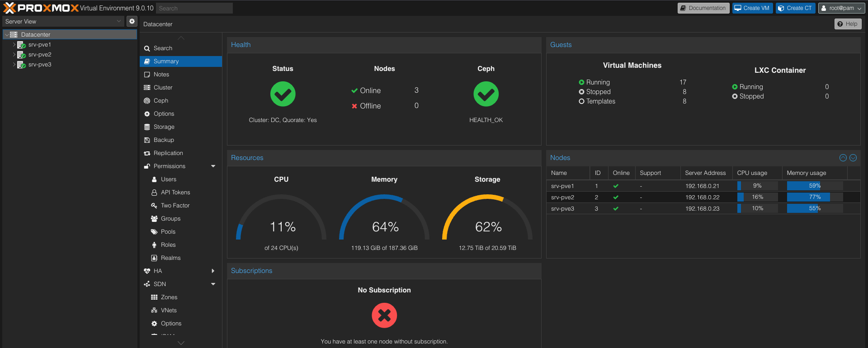Collapse the Nodes panel with up arrow
868x348 pixels.
pyautogui.click(x=843, y=158)
